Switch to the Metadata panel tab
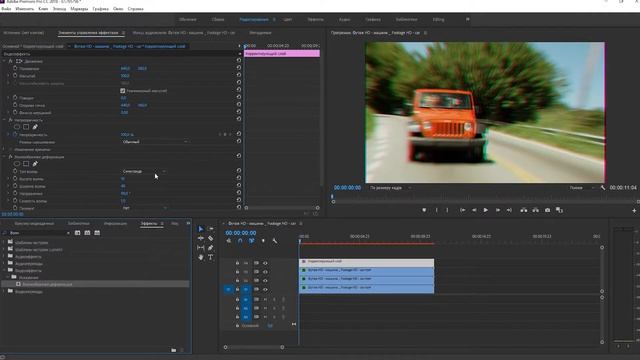 coord(260,33)
